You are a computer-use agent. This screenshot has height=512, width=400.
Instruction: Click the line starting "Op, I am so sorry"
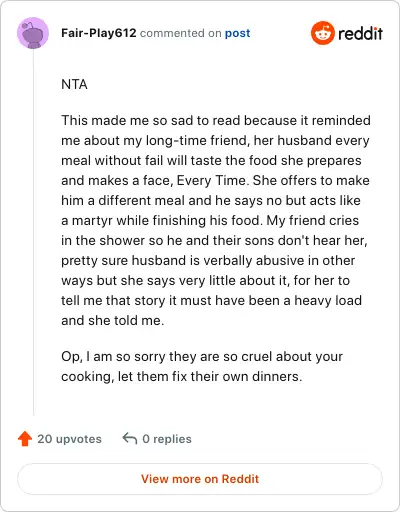(x=202, y=357)
